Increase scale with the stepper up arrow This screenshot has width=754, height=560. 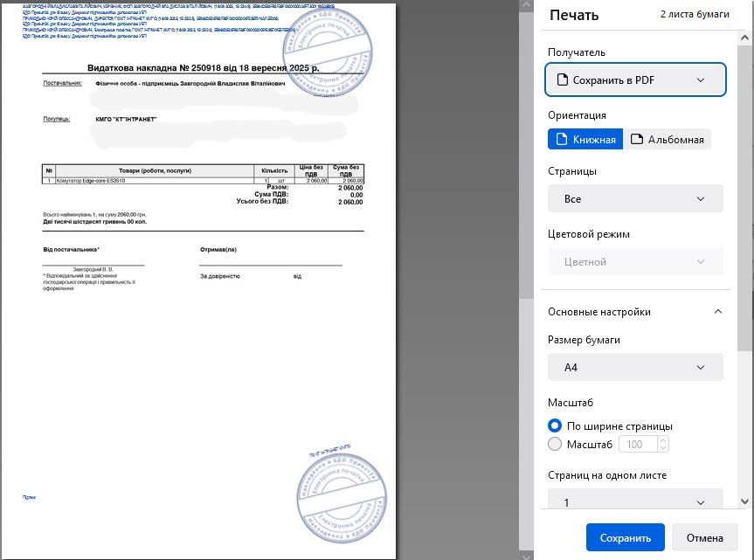663,439
